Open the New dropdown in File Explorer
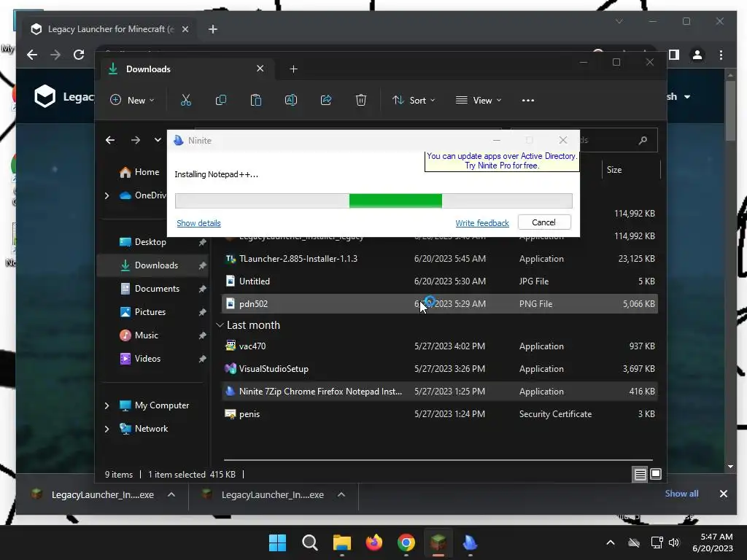This screenshot has height=560, width=747. click(132, 100)
